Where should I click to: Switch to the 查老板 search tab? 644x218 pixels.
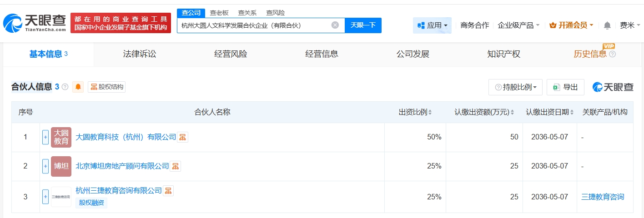pos(219,13)
